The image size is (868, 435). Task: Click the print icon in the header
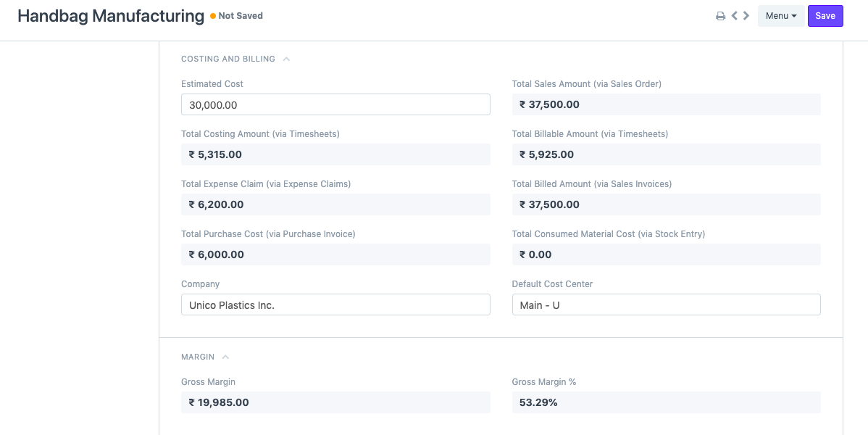(720, 15)
